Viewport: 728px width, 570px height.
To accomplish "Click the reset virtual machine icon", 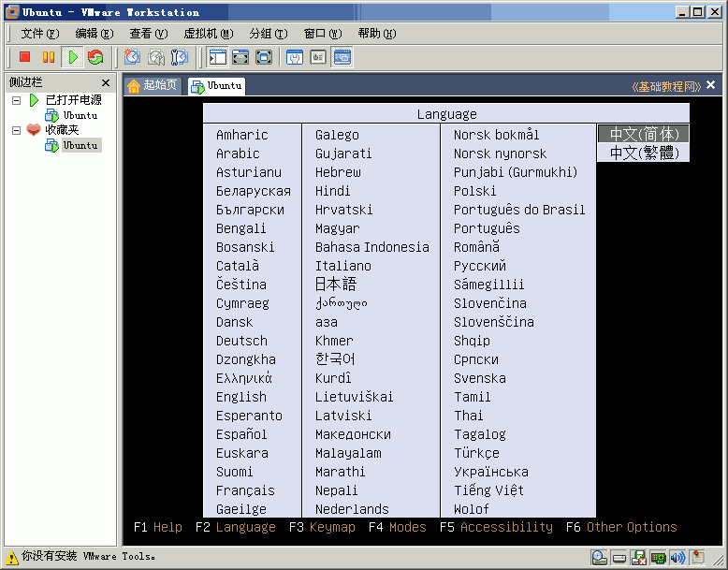I will click(x=95, y=57).
